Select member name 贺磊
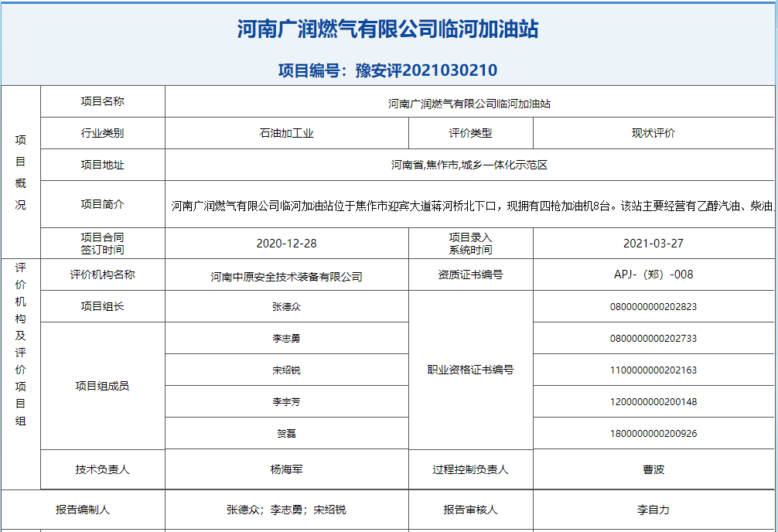This screenshot has width=778, height=532. click(x=287, y=434)
